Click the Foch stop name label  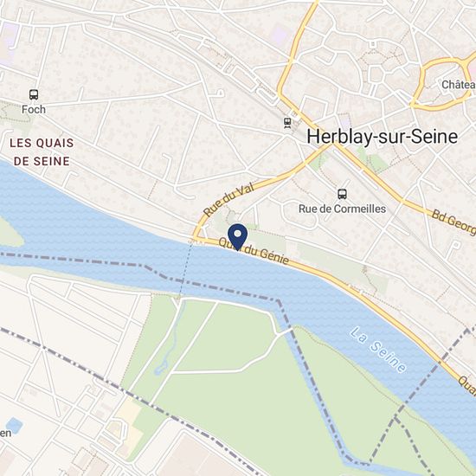pos(34,109)
